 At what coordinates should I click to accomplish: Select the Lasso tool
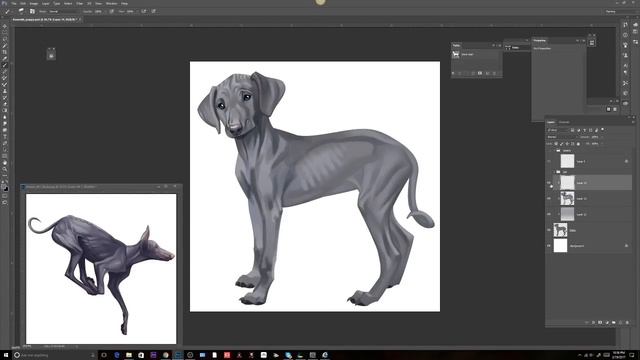[x=4, y=39]
